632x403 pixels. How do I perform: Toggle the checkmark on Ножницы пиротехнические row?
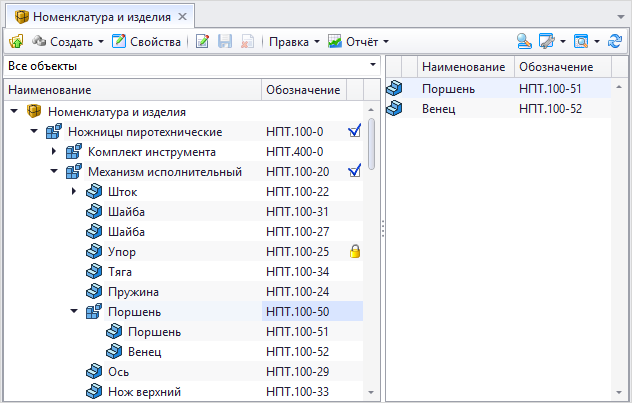coord(354,132)
